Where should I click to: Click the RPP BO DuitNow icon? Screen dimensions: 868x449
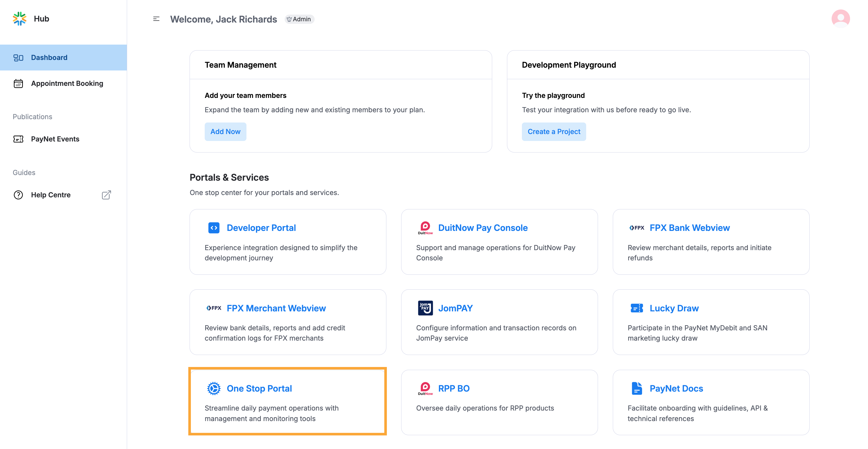pyautogui.click(x=425, y=388)
